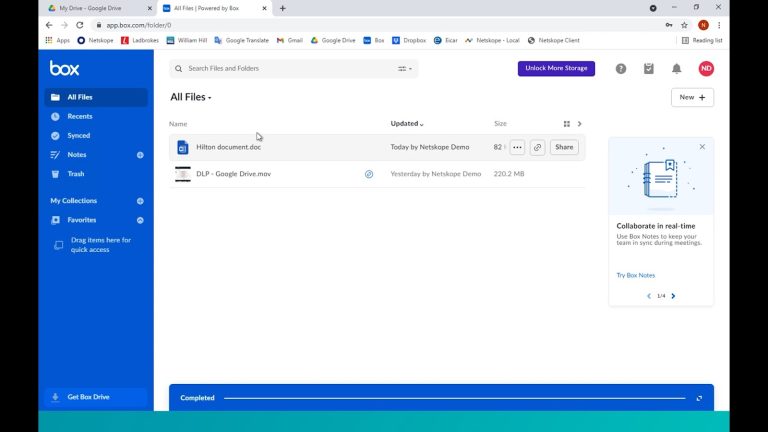Switch to My Drive - Google Drive tab
The image size is (768, 432).
[98, 8]
